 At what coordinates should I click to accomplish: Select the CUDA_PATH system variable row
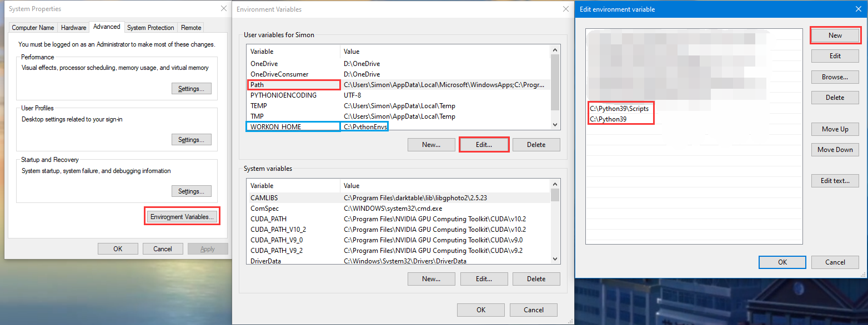coord(294,219)
